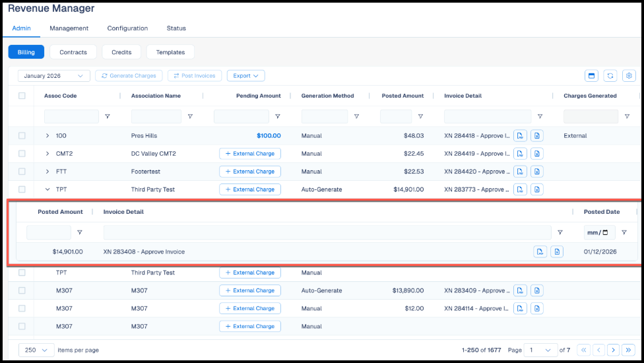Open the grid settings gear icon
The height and width of the screenshot is (363, 644).
629,75
